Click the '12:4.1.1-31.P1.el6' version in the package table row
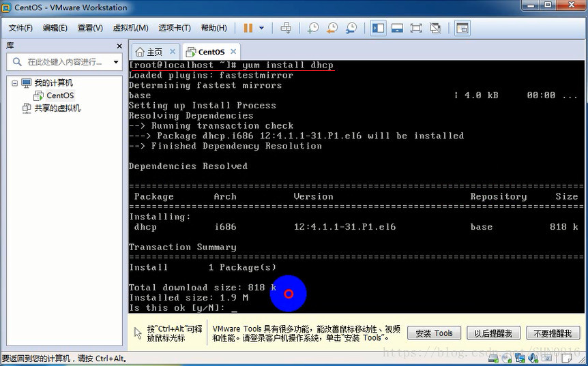The image size is (588, 366). (x=344, y=227)
